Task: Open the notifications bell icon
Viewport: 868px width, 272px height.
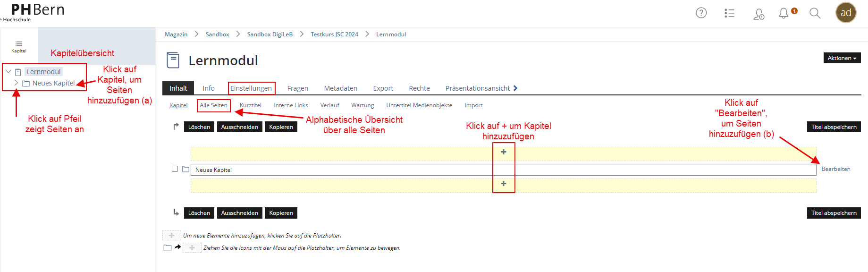Action: (784, 13)
